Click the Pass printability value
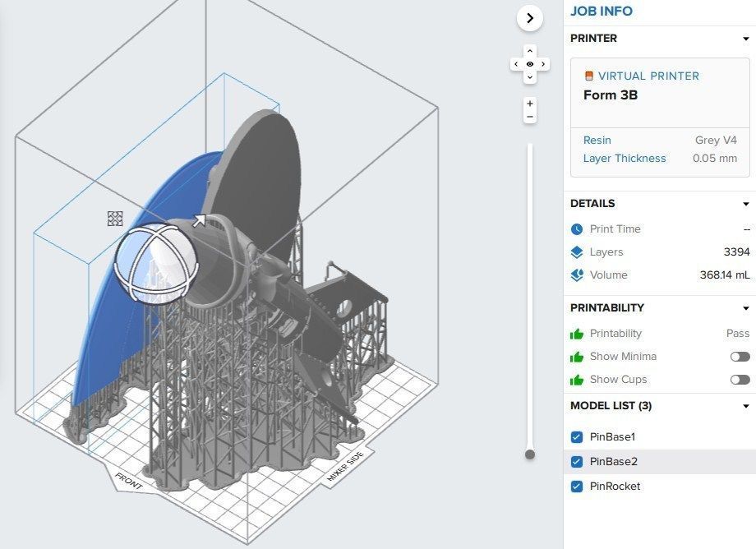Viewport: 756px width, 549px height. [738, 334]
